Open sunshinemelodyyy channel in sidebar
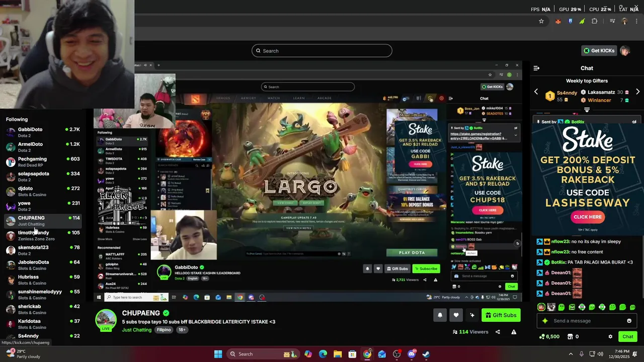 click(42, 295)
